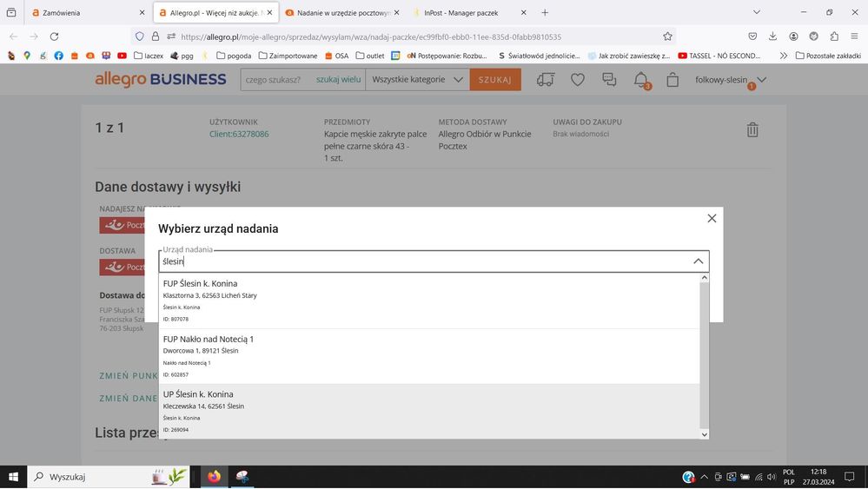Open Firefox downloads panel

772,36
